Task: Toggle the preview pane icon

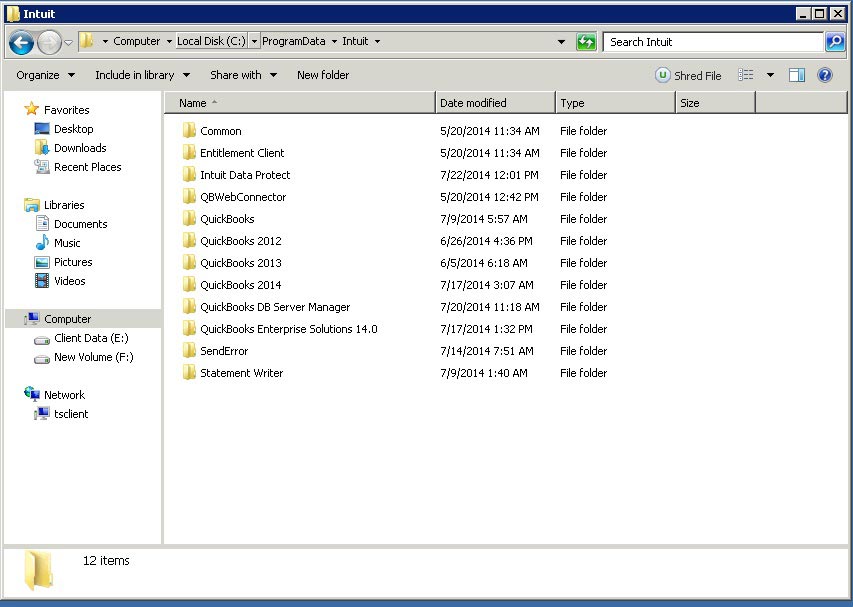Action: coord(797,75)
